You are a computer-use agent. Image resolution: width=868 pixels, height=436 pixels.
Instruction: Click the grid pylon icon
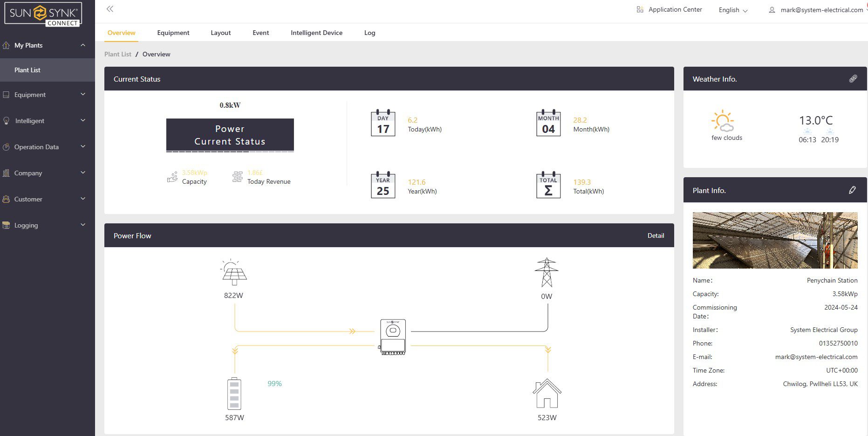[547, 272]
